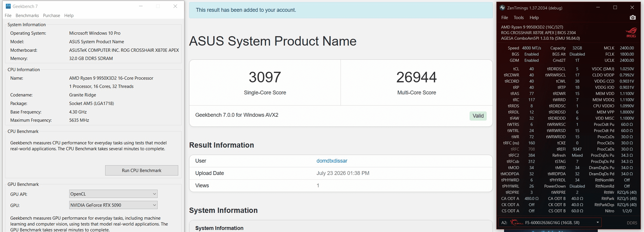Run the CPU Benchmark in Geekbench
The width and height of the screenshot is (644, 232).
142,171
